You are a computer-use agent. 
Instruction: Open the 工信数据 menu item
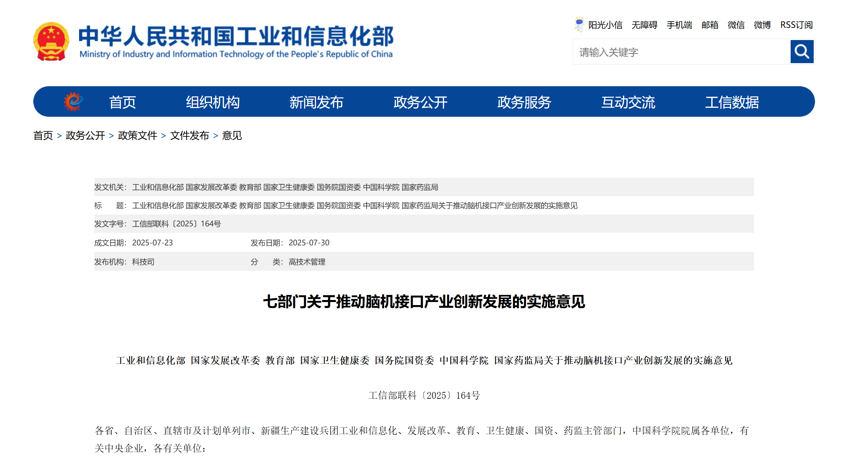(732, 102)
